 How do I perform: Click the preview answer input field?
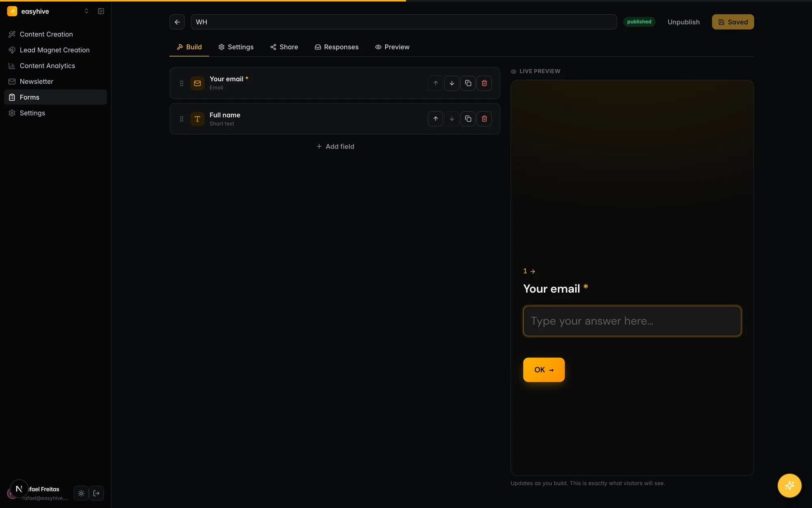tap(632, 321)
